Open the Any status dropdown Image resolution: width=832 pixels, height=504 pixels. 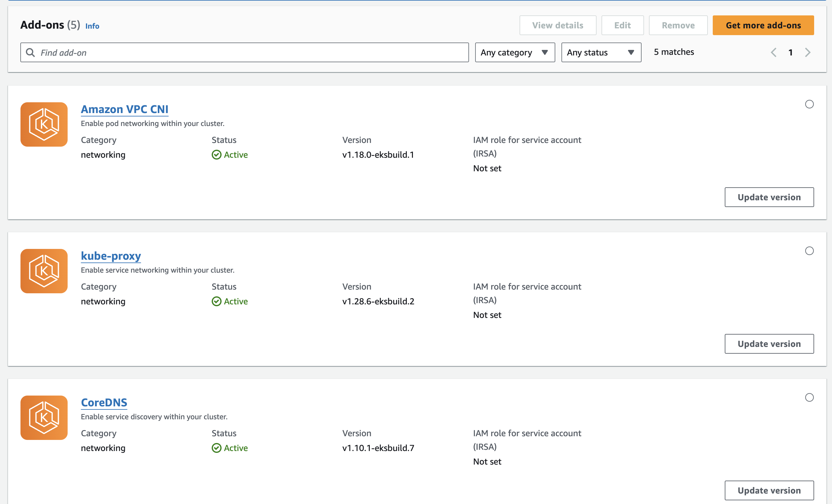click(x=602, y=52)
